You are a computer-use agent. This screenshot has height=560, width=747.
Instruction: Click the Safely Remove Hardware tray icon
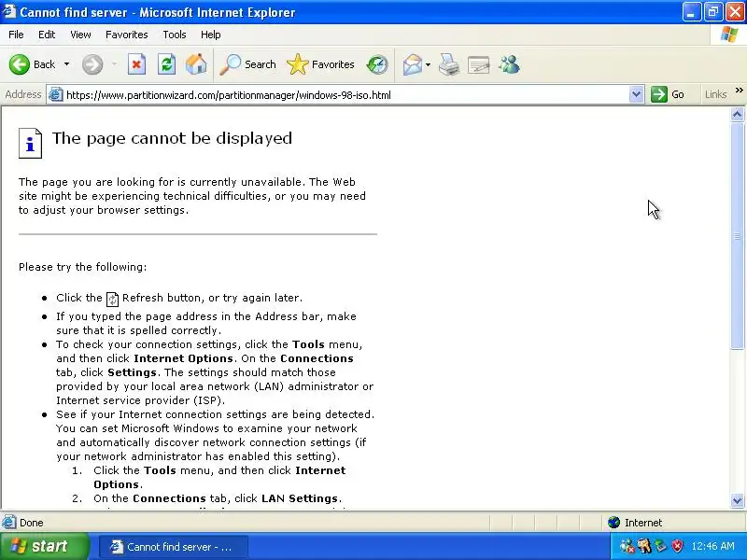click(661, 546)
